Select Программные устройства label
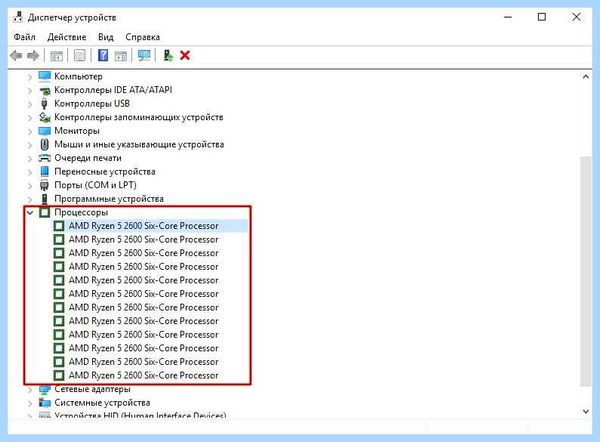This screenshot has height=442, width=600. (109, 199)
